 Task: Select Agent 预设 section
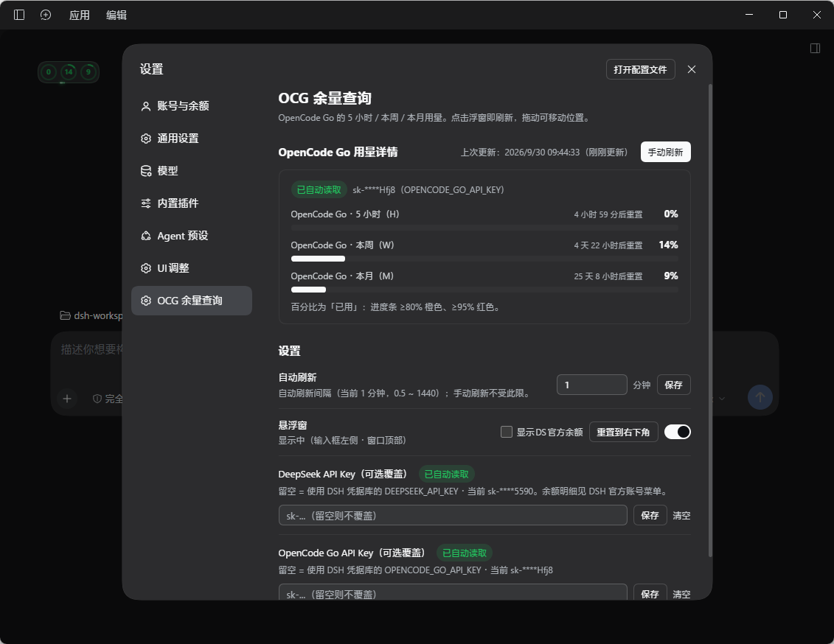click(x=192, y=235)
